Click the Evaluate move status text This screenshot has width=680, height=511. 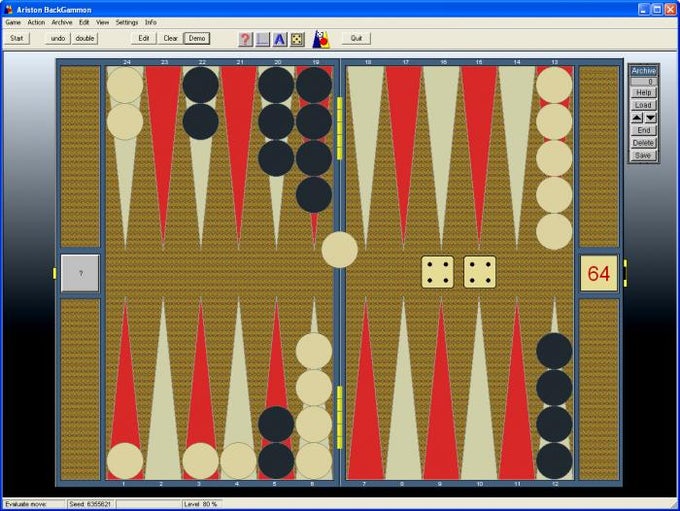(x=26, y=504)
